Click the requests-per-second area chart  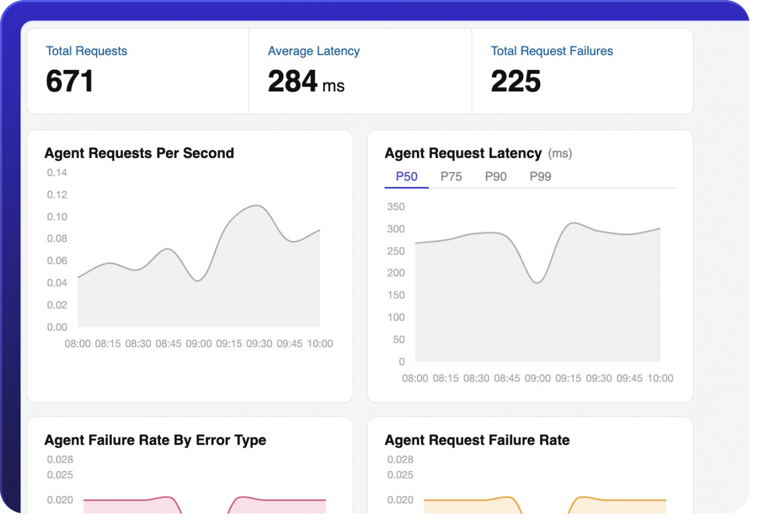(199, 266)
